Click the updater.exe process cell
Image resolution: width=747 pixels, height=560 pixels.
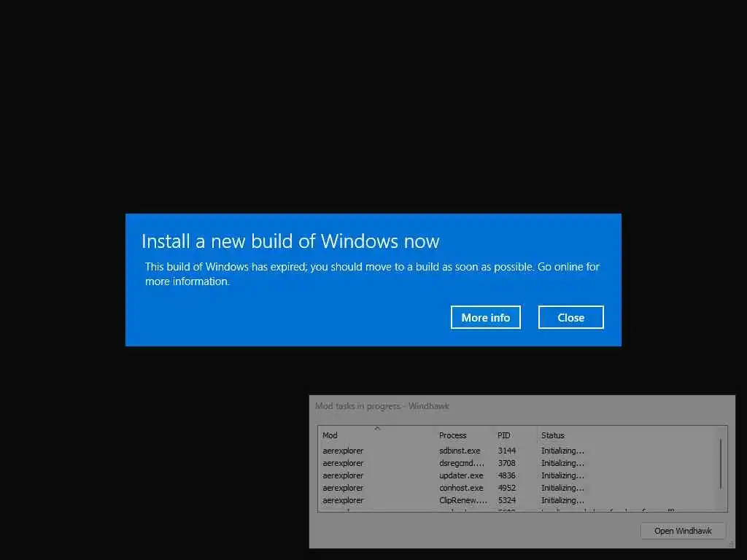(461, 475)
